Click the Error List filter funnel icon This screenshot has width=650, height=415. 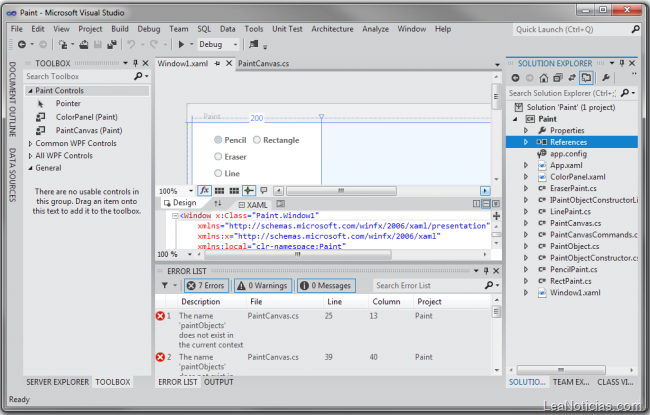(165, 285)
